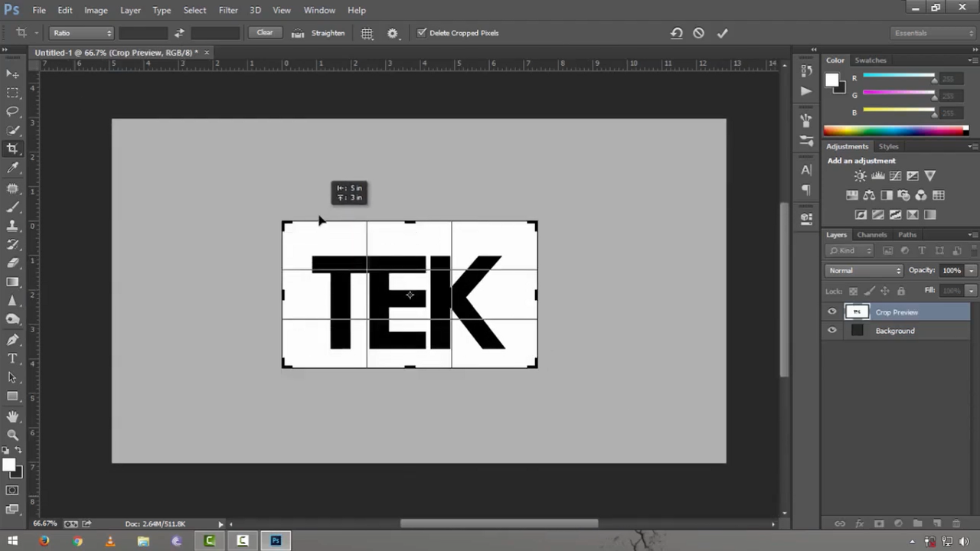Hide the Background layer visibility

pos(832,331)
